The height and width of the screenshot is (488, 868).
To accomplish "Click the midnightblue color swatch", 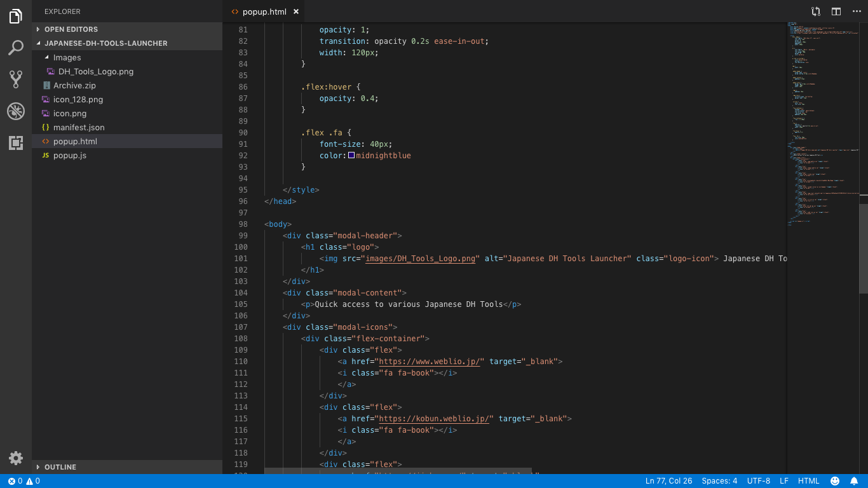I will tap(351, 156).
